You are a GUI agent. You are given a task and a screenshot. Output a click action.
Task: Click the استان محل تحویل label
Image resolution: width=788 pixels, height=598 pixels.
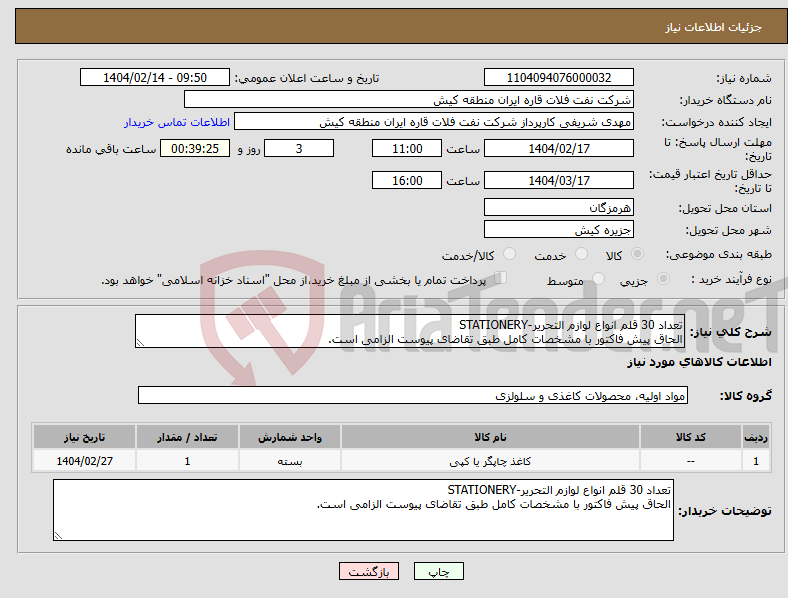coord(725,208)
